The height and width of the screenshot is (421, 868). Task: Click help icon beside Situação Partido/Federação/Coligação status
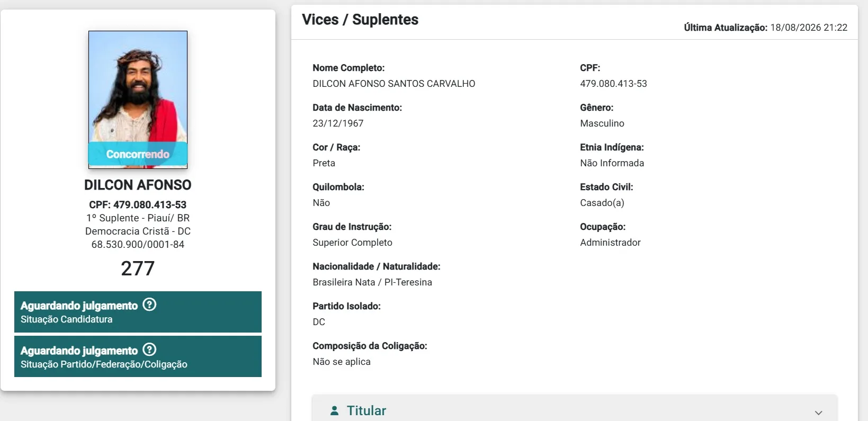click(x=150, y=350)
